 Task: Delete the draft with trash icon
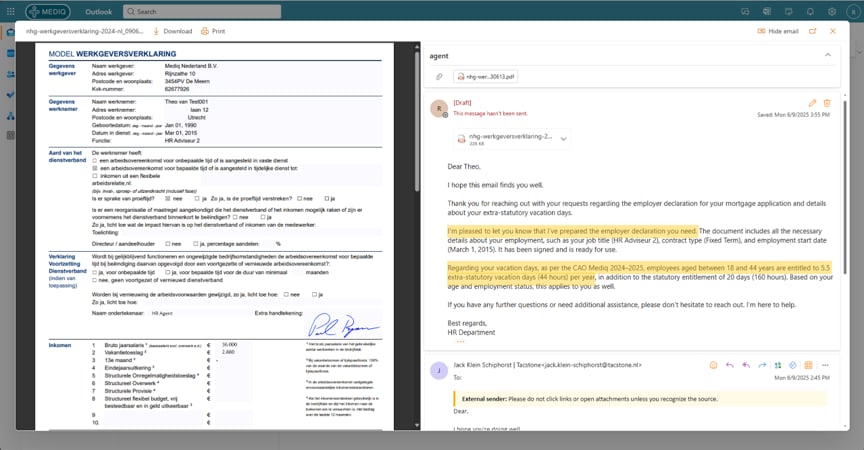tap(827, 103)
